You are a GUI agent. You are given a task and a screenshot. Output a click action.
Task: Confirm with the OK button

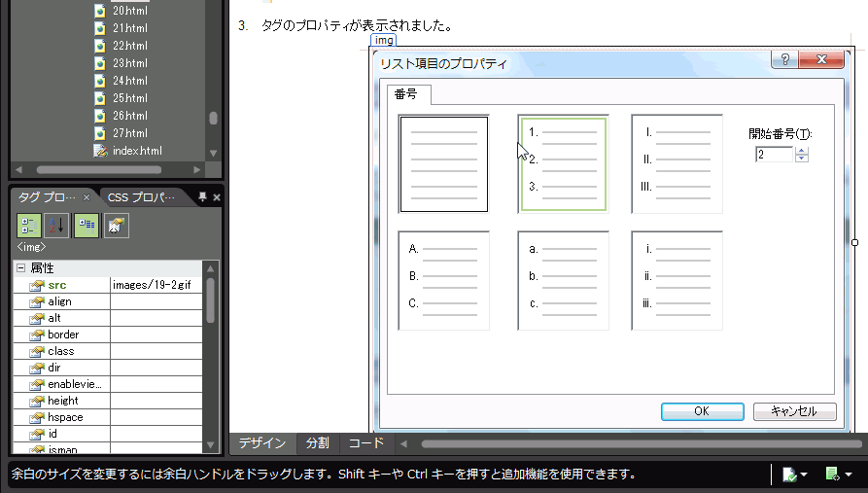pyautogui.click(x=702, y=411)
